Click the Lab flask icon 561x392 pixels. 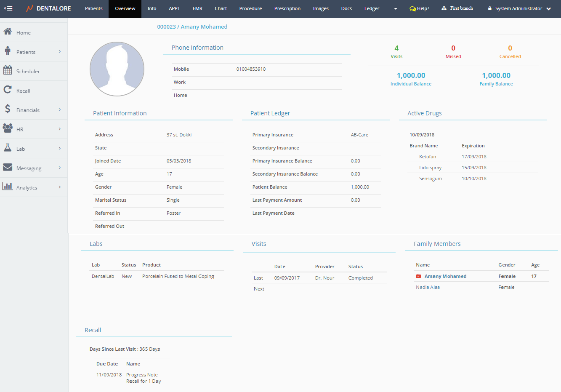(8, 148)
